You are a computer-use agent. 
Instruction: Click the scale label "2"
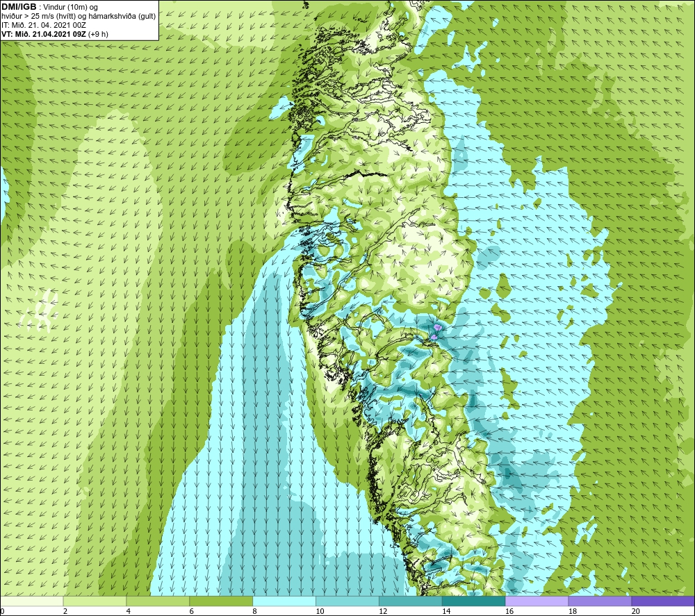click(65, 611)
